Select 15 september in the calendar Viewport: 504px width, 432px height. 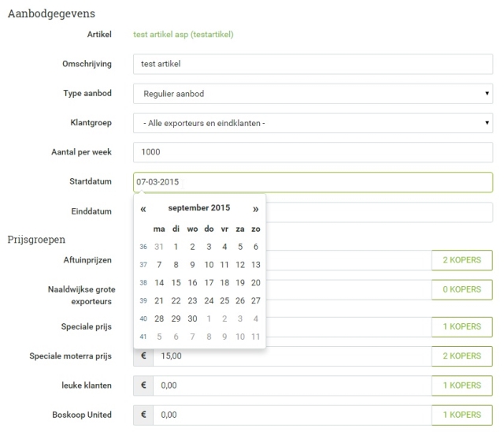pyautogui.click(x=176, y=282)
